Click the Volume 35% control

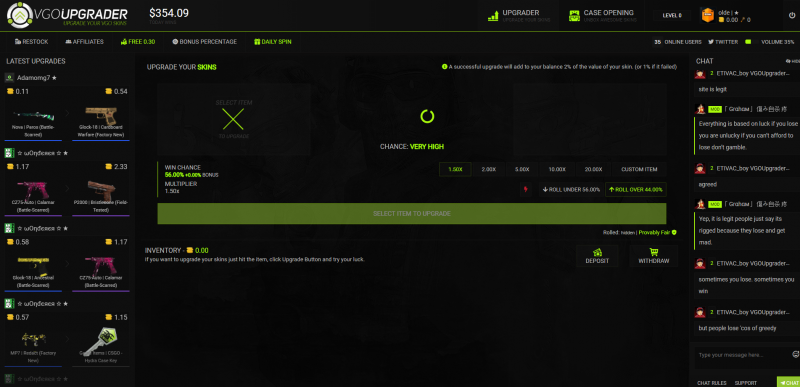tap(778, 42)
